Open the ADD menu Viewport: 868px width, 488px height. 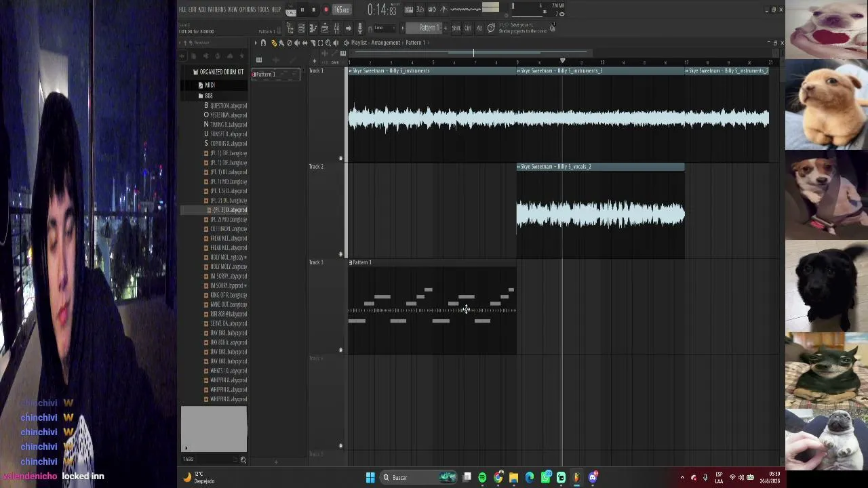tap(202, 9)
